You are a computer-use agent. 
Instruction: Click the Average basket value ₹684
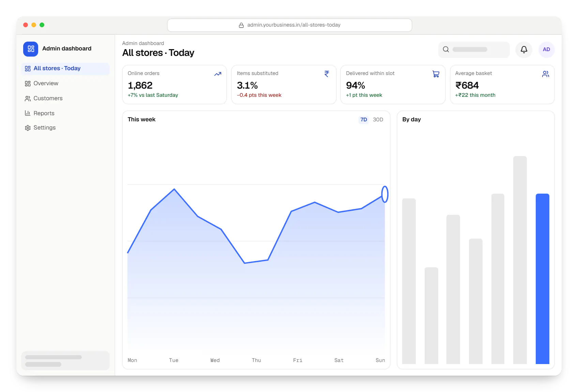tap(467, 85)
